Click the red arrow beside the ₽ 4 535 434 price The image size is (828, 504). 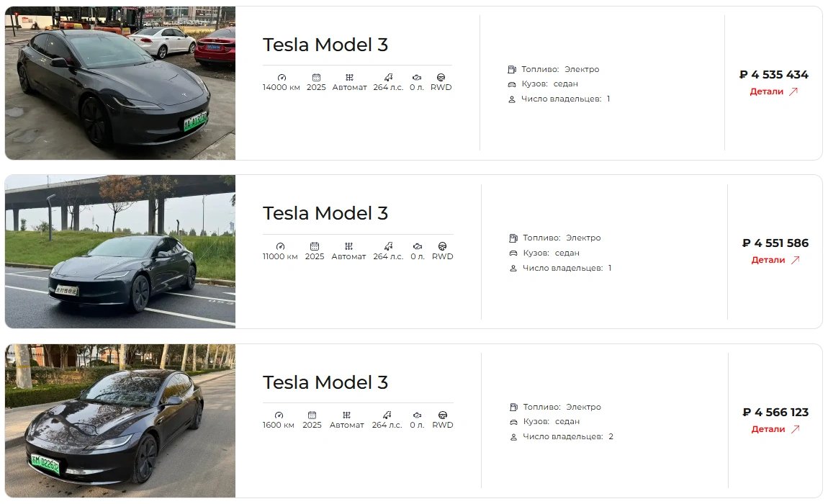pyautogui.click(x=793, y=91)
